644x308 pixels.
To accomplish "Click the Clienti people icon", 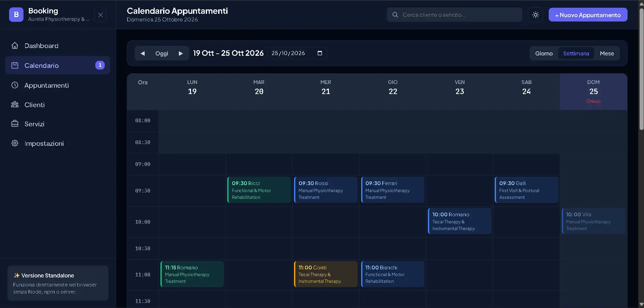I will click(15, 104).
